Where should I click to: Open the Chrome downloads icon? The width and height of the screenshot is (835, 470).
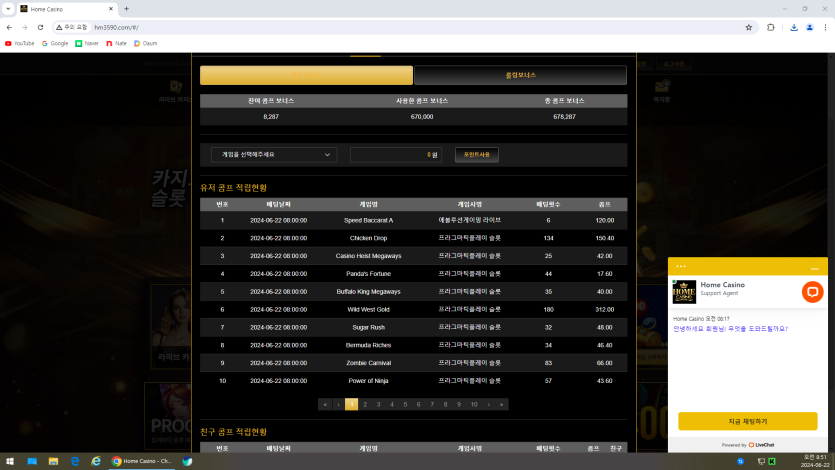[x=793, y=27]
